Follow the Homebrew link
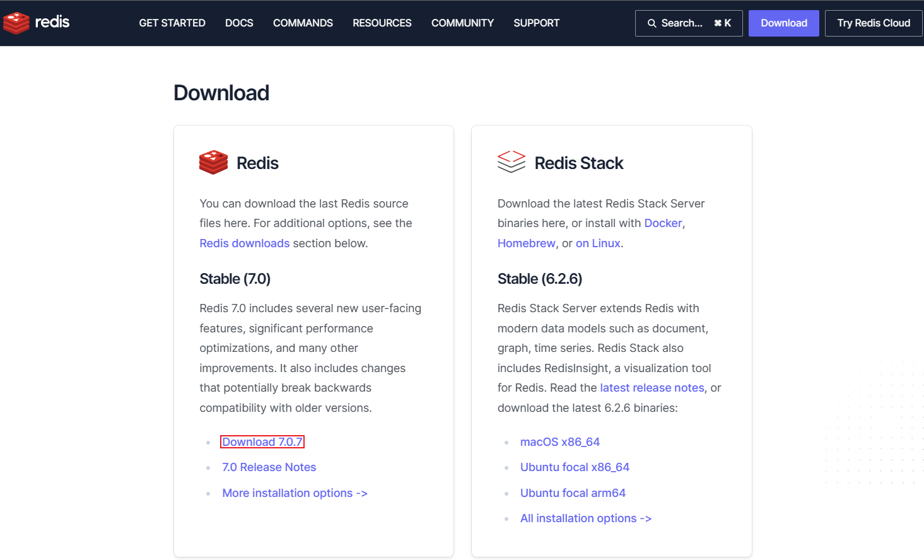The width and height of the screenshot is (924, 560). pyautogui.click(x=527, y=243)
